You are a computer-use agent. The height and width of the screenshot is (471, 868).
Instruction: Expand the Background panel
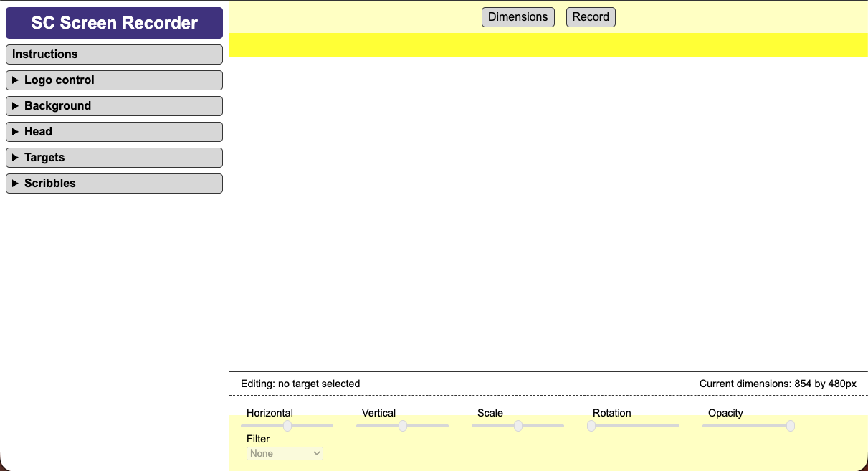coord(113,105)
